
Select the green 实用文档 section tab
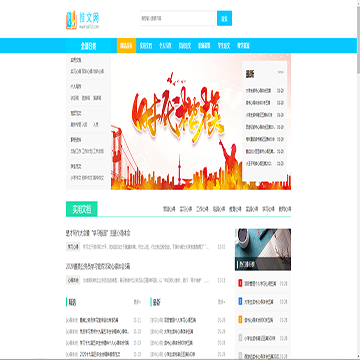tap(82, 209)
